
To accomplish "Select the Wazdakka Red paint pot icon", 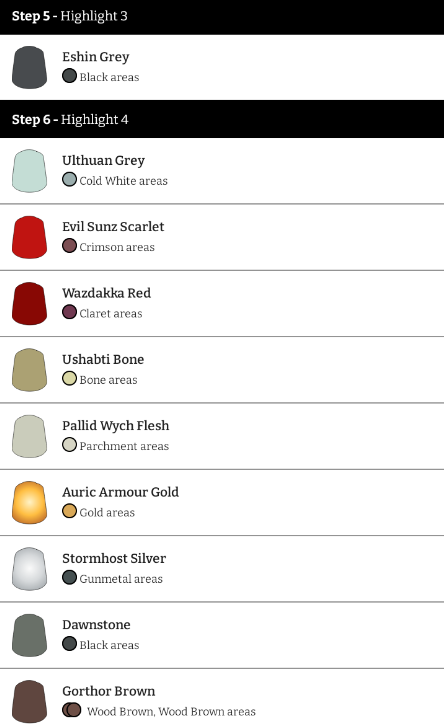I will [29, 304].
